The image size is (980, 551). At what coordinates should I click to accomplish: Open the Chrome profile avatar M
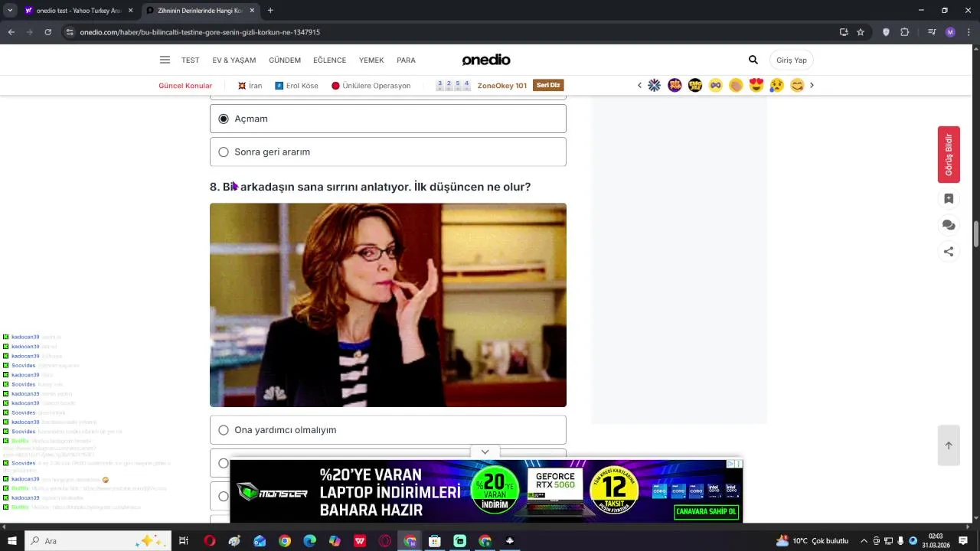pos(950,32)
